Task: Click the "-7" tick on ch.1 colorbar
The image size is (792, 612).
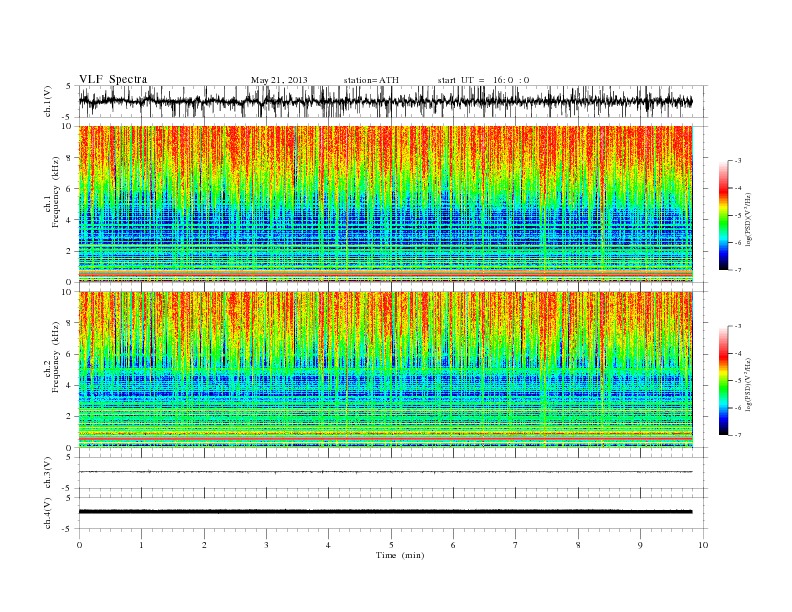Action: 738,270
